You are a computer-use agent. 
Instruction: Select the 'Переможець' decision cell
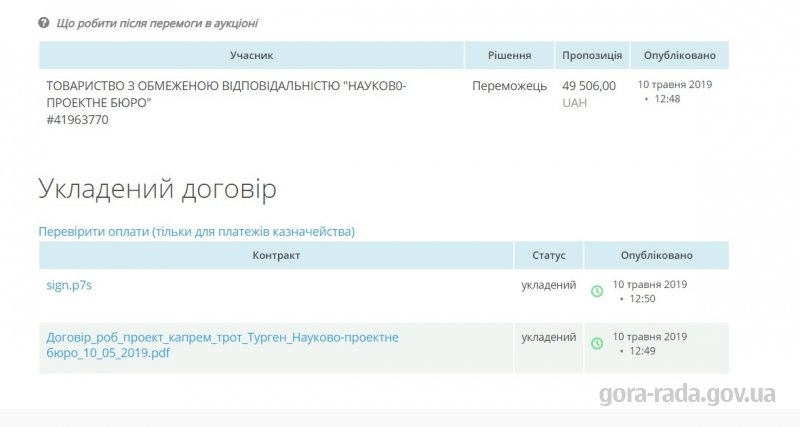(x=509, y=86)
